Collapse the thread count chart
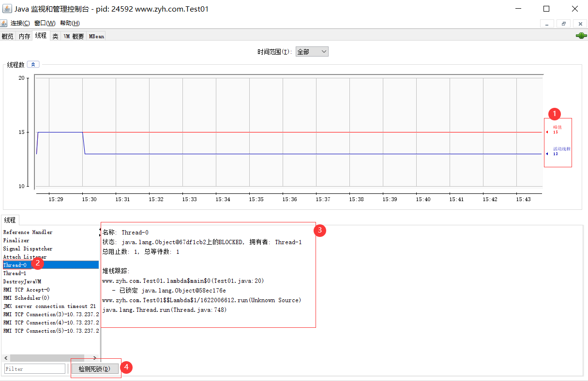This screenshot has width=588, height=381. point(33,64)
